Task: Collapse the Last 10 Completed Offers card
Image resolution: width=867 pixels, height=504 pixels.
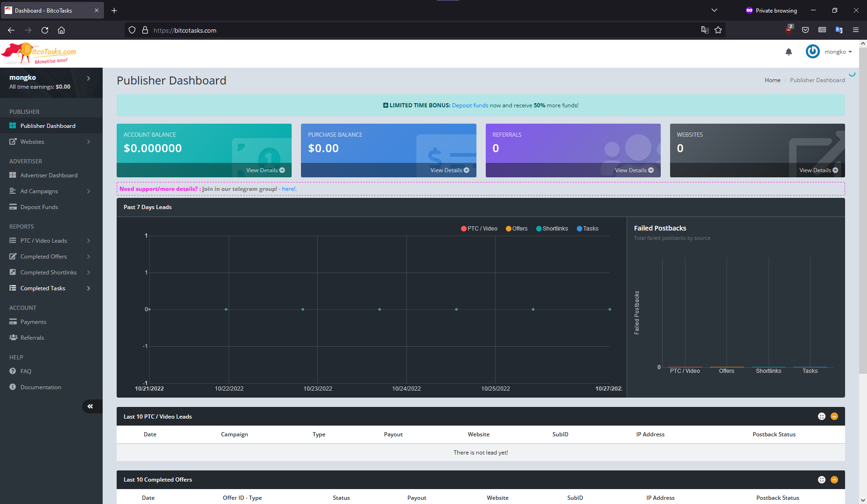Action: [x=835, y=479]
